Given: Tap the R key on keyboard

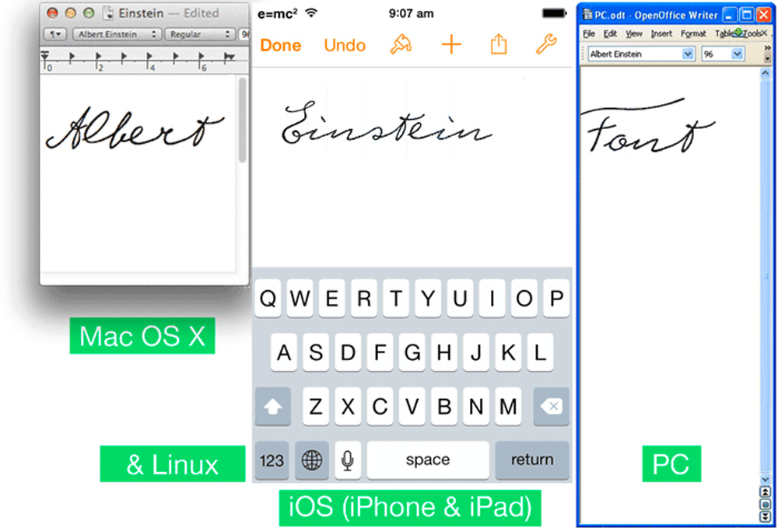Looking at the screenshot, I should [363, 299].
